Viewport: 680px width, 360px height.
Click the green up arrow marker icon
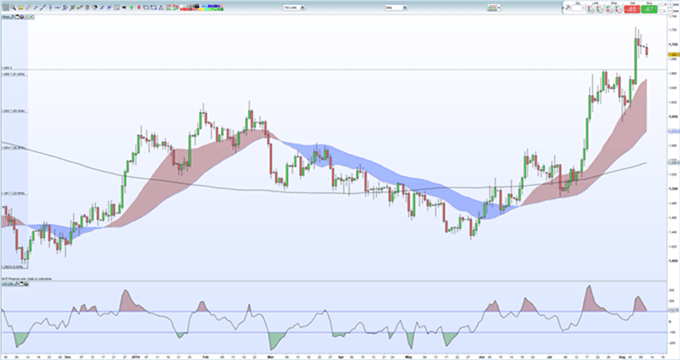click(x=131, y=7)
